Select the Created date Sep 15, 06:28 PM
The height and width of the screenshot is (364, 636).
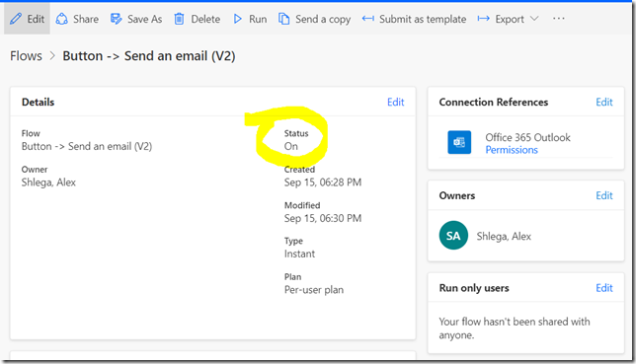[x=323, y=182]
